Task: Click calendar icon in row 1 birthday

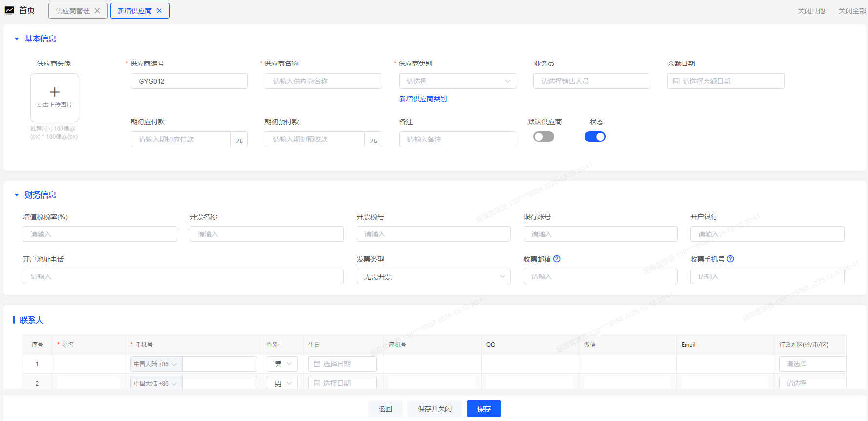Action: (x=317, y=364)
